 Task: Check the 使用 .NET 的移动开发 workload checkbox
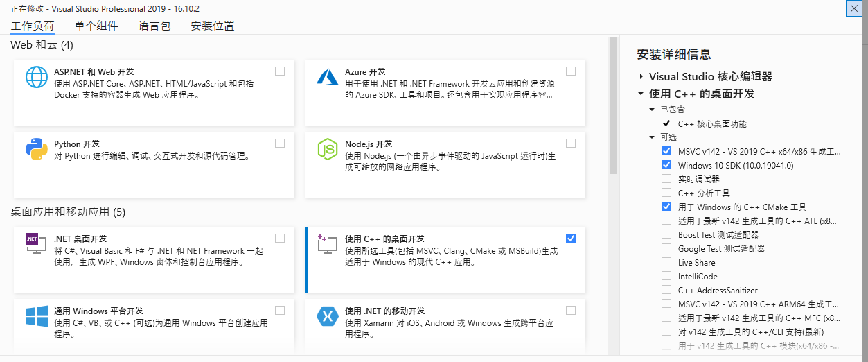pos(571,310)
